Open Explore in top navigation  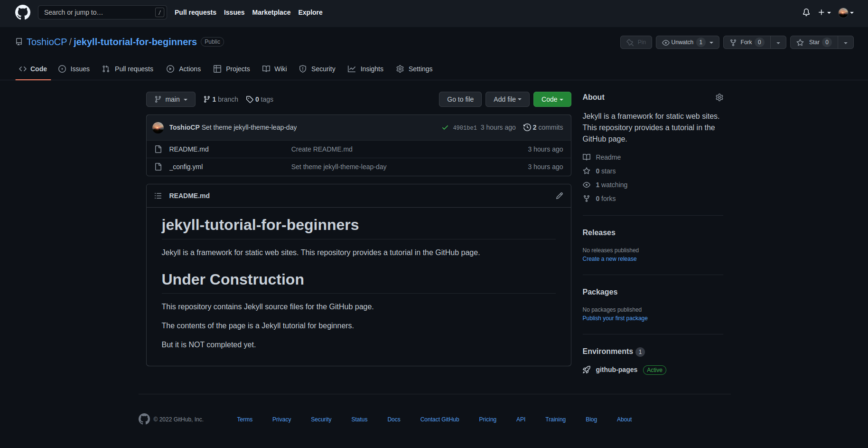pyautogui.click(x=310, y=12)
